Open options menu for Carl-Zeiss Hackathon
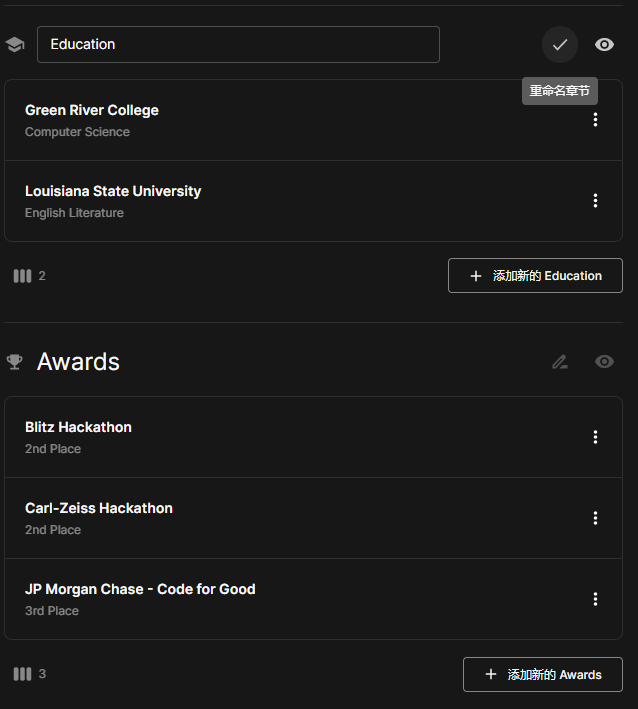Viewport: 638px width, 709px height. click(x=595, y=518)
